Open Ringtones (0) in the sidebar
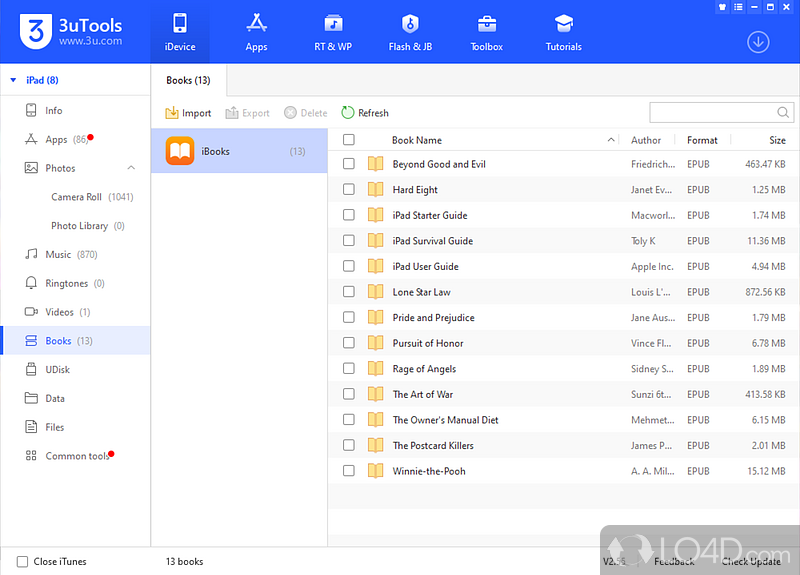 [x=76, y=283]
